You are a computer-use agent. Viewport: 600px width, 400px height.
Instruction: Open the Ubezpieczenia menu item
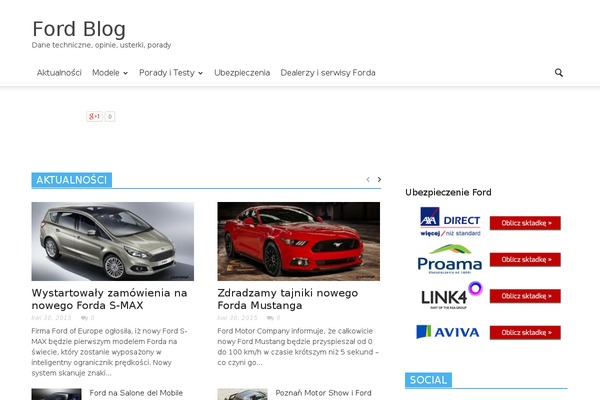pos(242,73)
